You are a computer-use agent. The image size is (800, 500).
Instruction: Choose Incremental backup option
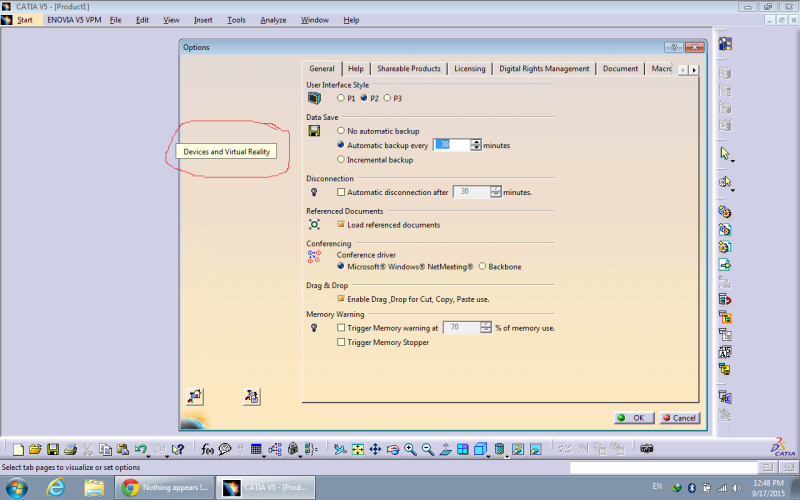341,160
